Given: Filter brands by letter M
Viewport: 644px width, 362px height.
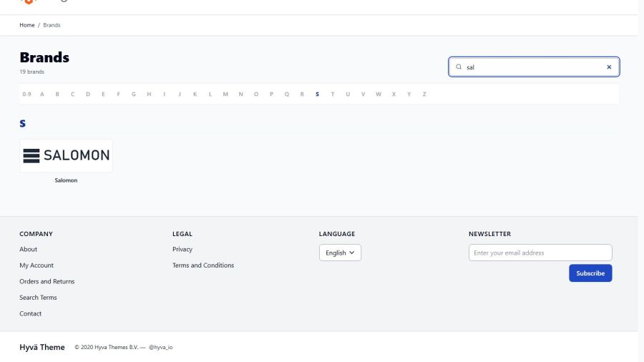Looking at the screenshot, I should pos(225,94).
